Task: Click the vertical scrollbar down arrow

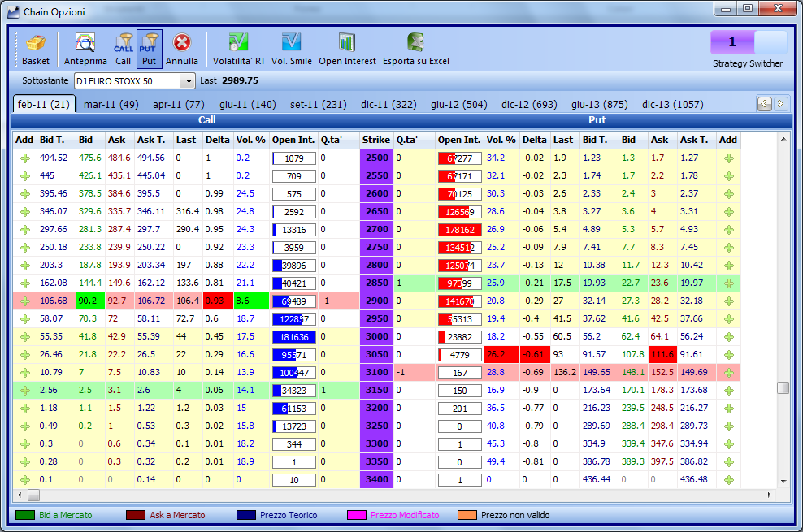Action: click(783, 481)
